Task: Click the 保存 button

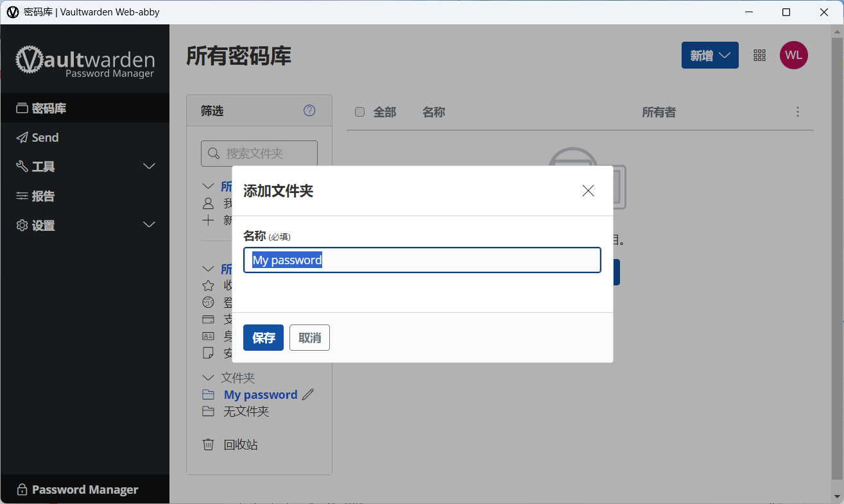Action: (263, 338)
